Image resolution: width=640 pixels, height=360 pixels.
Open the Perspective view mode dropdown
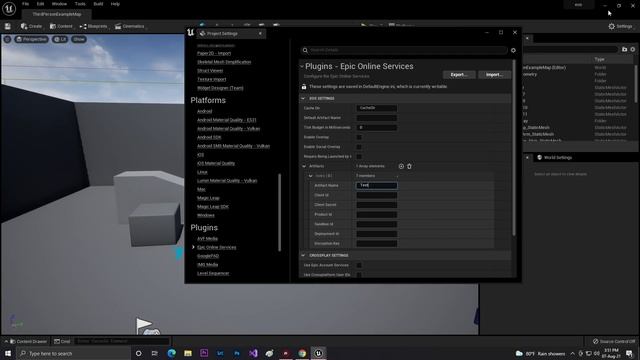pyautogui.click(x=31, y=39)
